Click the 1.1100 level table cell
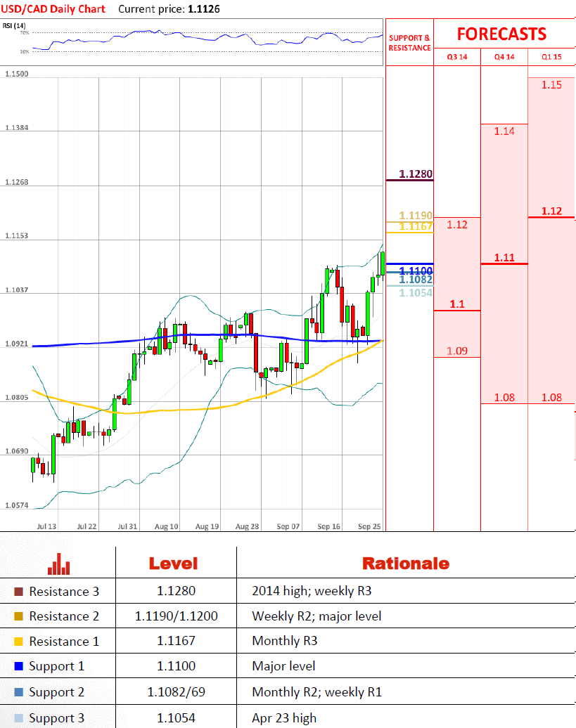Viewport: 576px width, 728px height. [176, 665]
